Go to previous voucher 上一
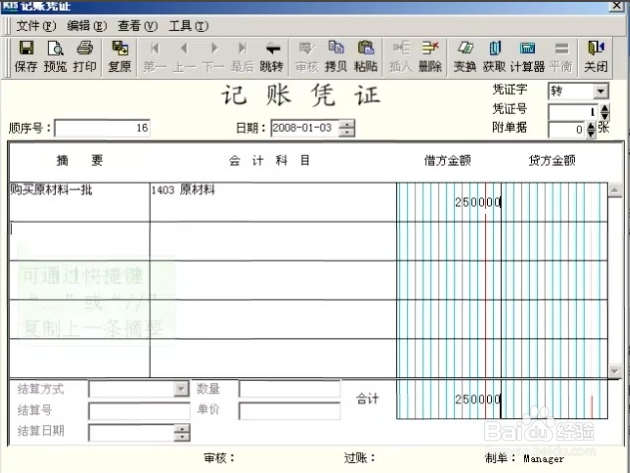The width and height of the screenshot is (630, 473). point(184,57)
